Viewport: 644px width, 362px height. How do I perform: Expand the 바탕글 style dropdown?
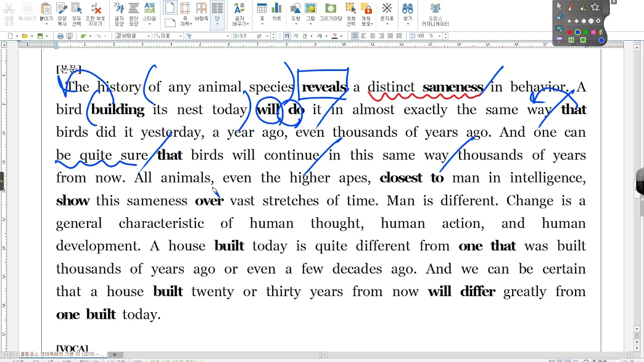[x=149, y=36]
